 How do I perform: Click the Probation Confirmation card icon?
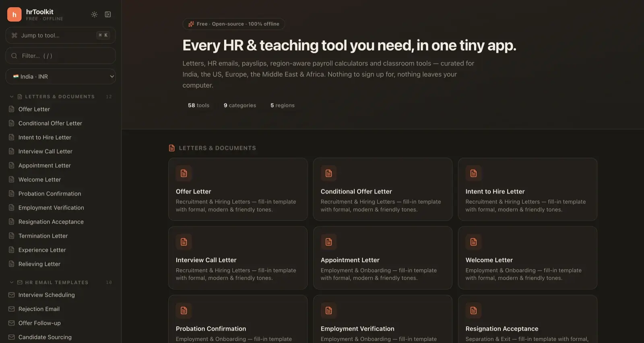pyautogui.click(x=184, y=311)
